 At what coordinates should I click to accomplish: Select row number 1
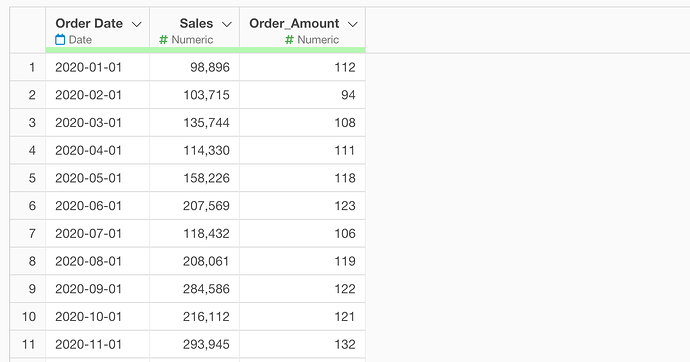[x=28, y=67]
